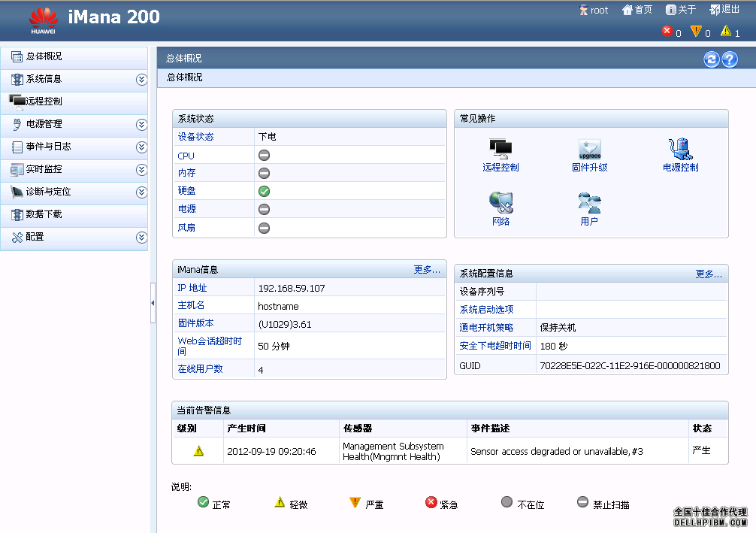The width and height of the screenshot is (756, 533).
Task: Click the IP value 192.168.59.107
Action: point(292,289)
